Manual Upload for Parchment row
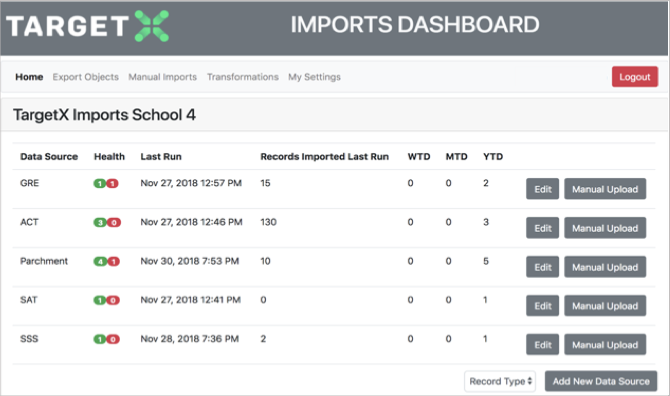The width and height of the screenshot is (670, 396). coord(605,267)
